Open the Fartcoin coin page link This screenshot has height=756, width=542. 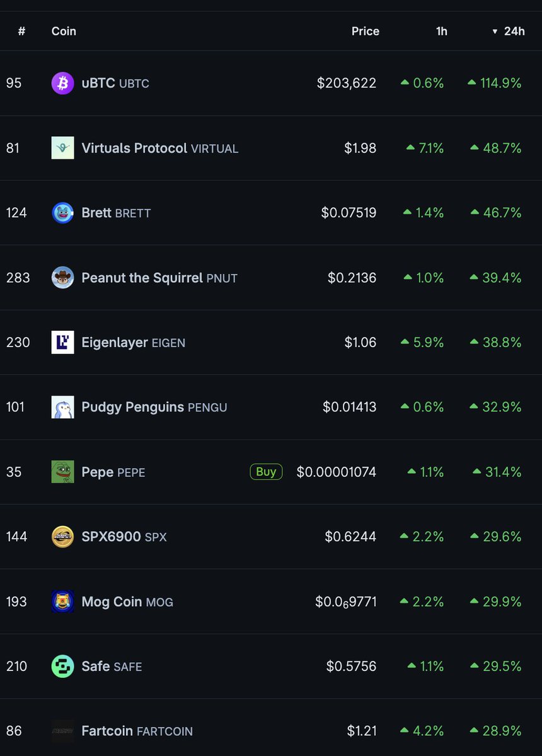coord(107,731)
